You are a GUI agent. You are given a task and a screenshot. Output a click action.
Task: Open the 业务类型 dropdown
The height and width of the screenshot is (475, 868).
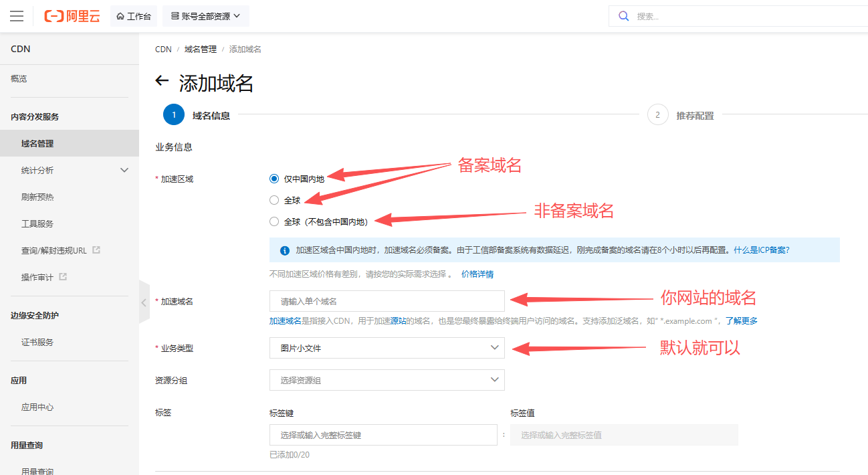pos(387,348)
